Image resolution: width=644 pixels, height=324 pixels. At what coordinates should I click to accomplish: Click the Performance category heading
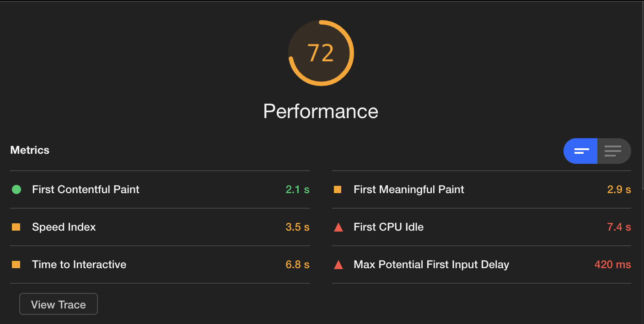tap(321, 111)
